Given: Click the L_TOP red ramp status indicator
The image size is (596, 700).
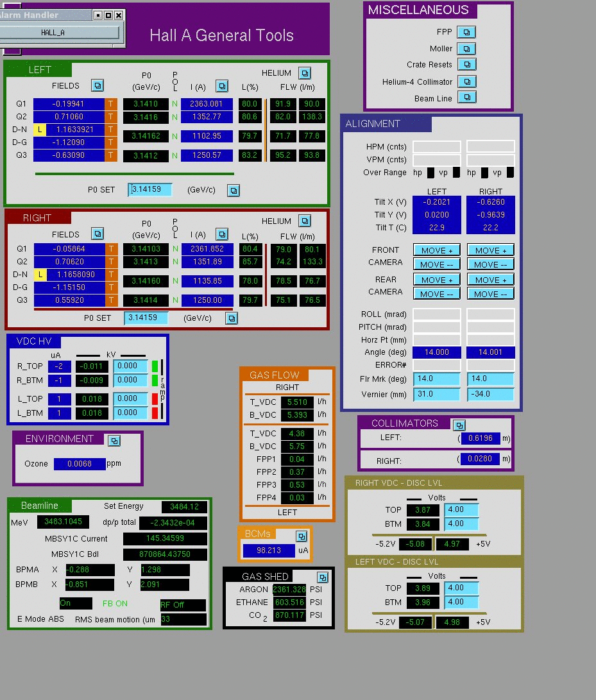Looking at the screenshot, I should tap(155, 398).
